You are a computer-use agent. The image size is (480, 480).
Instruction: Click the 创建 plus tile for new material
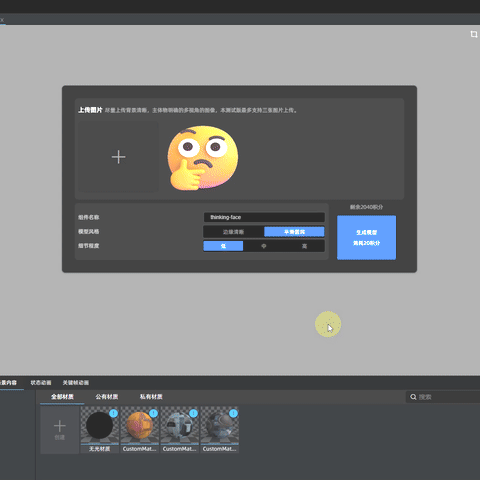click(x=60, y=430)
